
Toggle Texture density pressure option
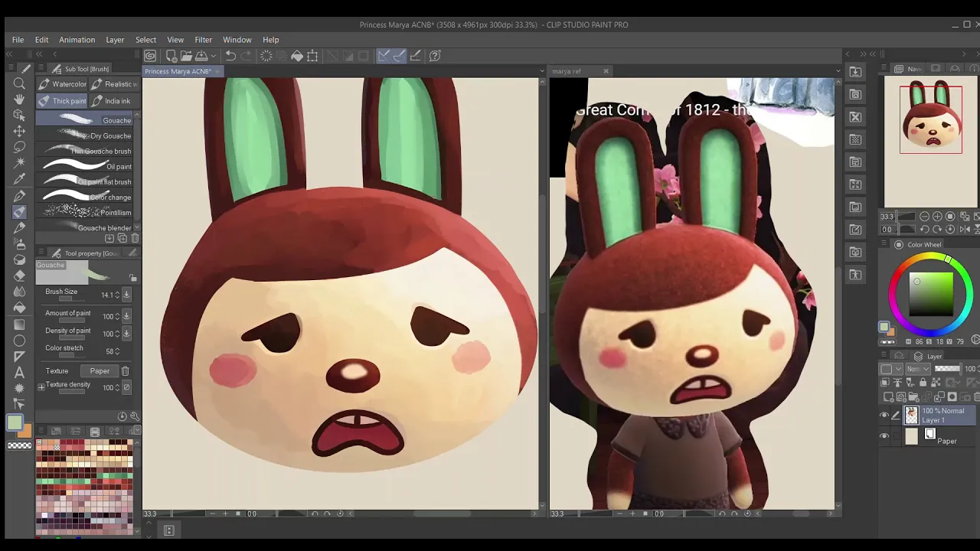(x=127, y=387)
